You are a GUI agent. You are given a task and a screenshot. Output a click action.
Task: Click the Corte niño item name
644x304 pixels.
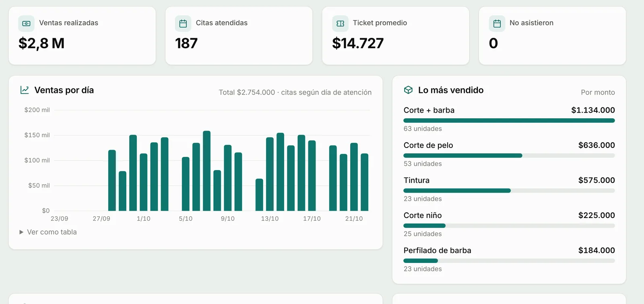coord(423,215)
